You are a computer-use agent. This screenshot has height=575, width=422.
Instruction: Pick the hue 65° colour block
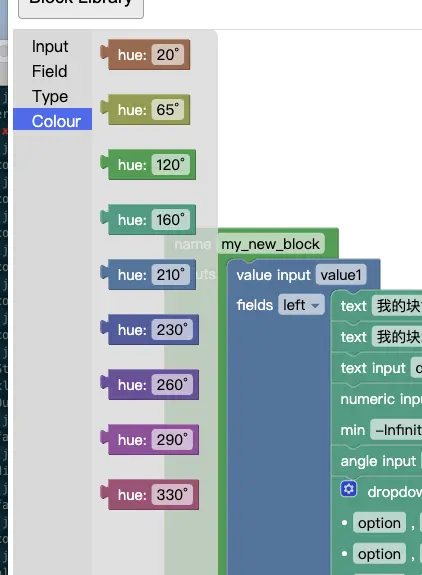pos(146,110)
